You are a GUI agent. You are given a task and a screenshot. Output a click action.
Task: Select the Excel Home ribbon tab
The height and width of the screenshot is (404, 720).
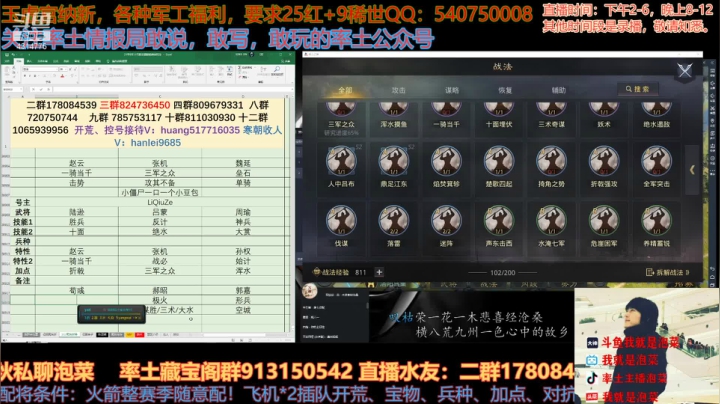coord(18,61)
